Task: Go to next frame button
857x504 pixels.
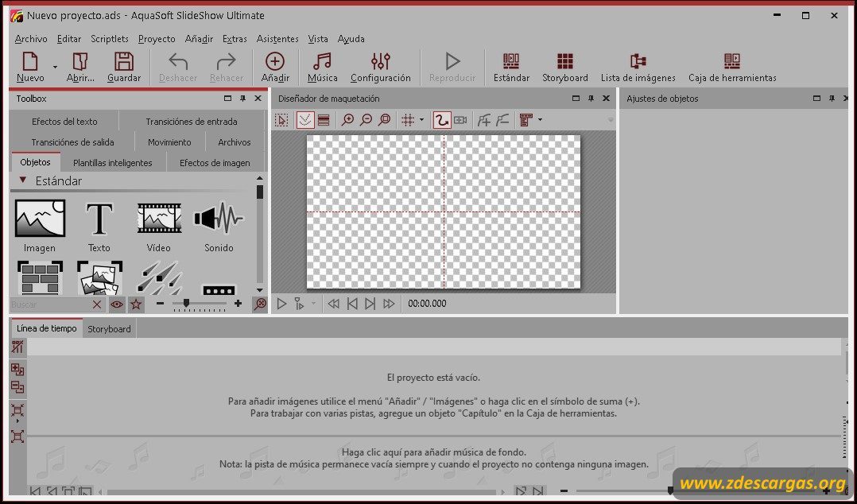Action: pyautogui.click(x=370, y=304)
